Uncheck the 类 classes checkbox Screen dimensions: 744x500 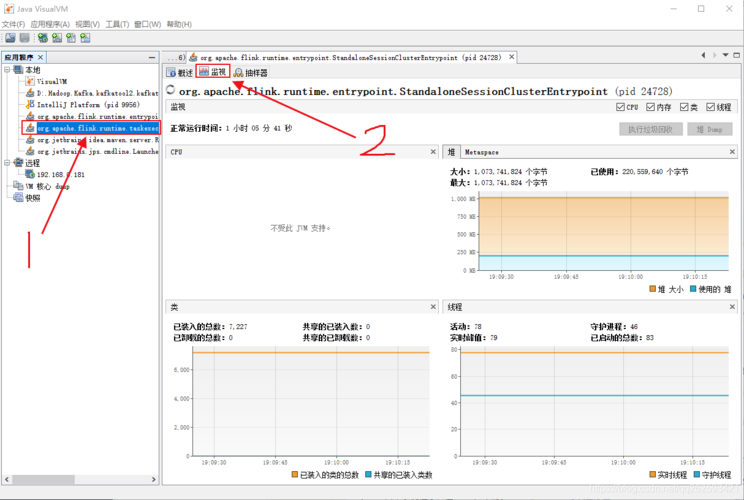[684, 107]
